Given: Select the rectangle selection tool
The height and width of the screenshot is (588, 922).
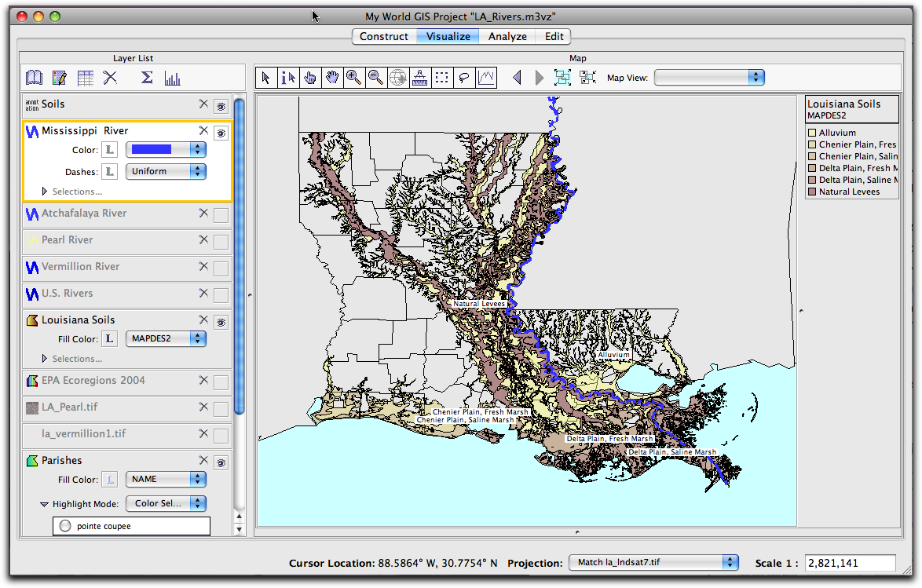Looking at the screenshot, I should tap(441, 77).
